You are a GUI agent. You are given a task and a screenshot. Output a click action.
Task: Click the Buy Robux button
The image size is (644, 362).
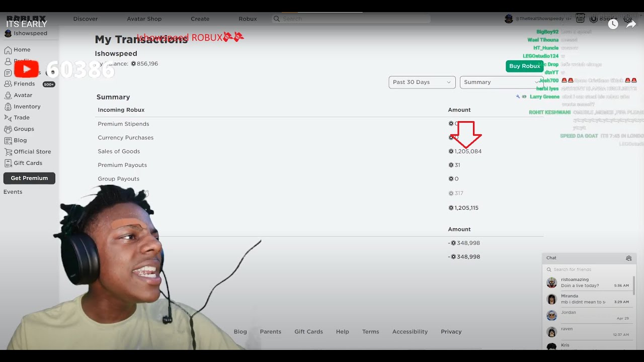click(524, 66)
